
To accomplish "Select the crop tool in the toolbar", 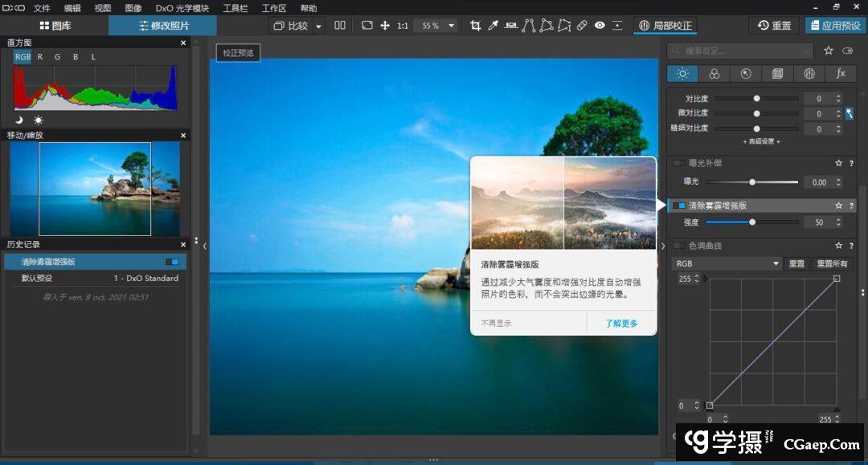I will [475, 26].
